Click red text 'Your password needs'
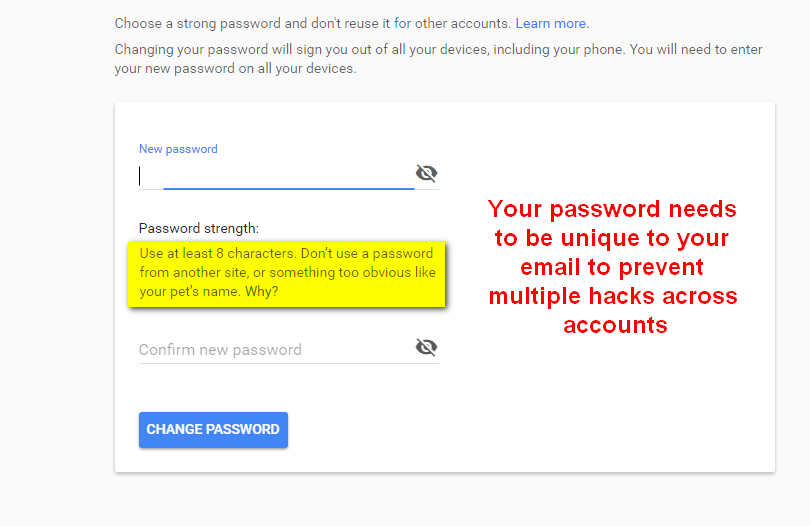 (612, 209)
